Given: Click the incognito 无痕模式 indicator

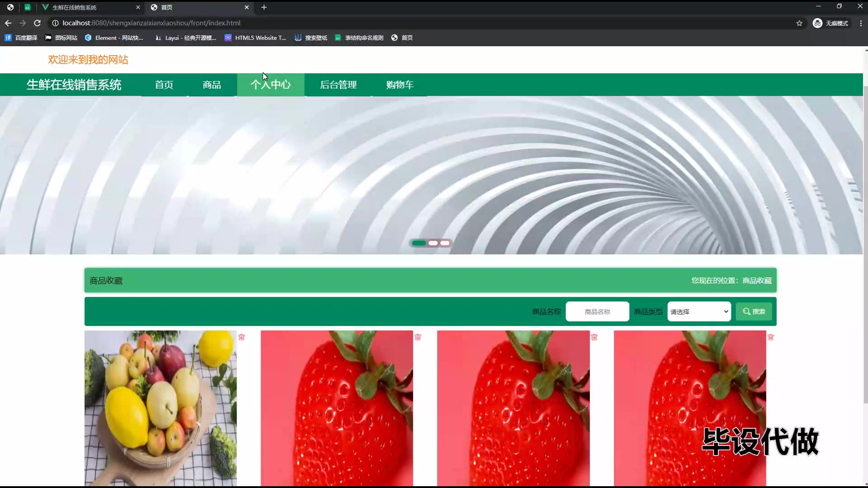Looking at the screenshot, I should 830,23.
